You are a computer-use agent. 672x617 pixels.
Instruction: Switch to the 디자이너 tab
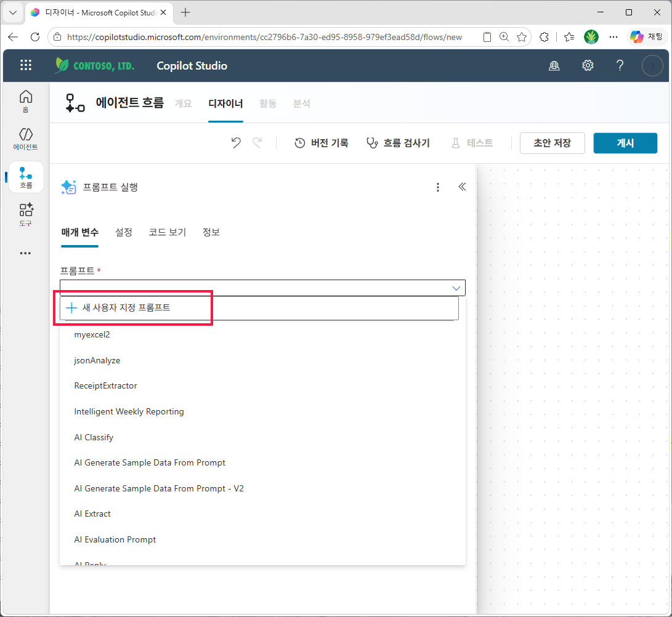click(225, 103)
